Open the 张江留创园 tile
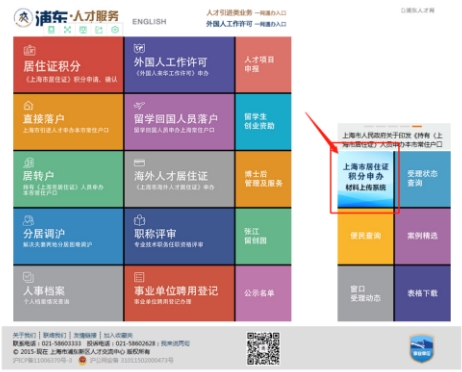The width and height of the screenshot is (462, 372). point(263,236)
